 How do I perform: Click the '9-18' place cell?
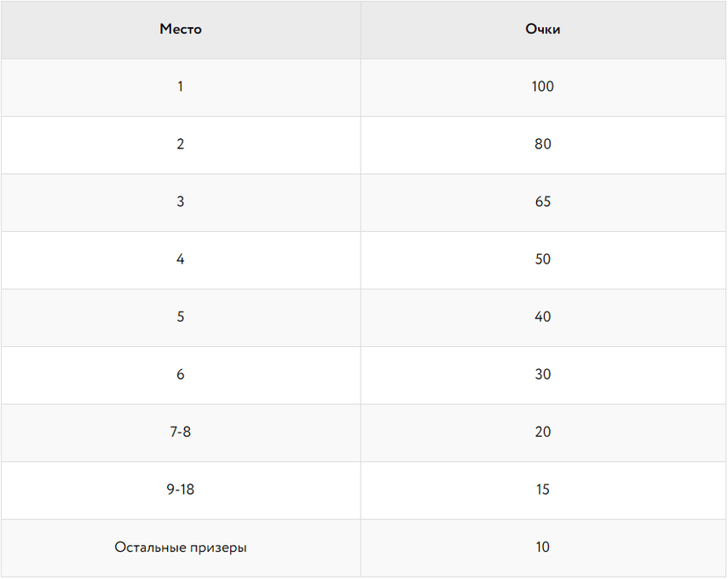pyautogui.click(x=181, y=489)
